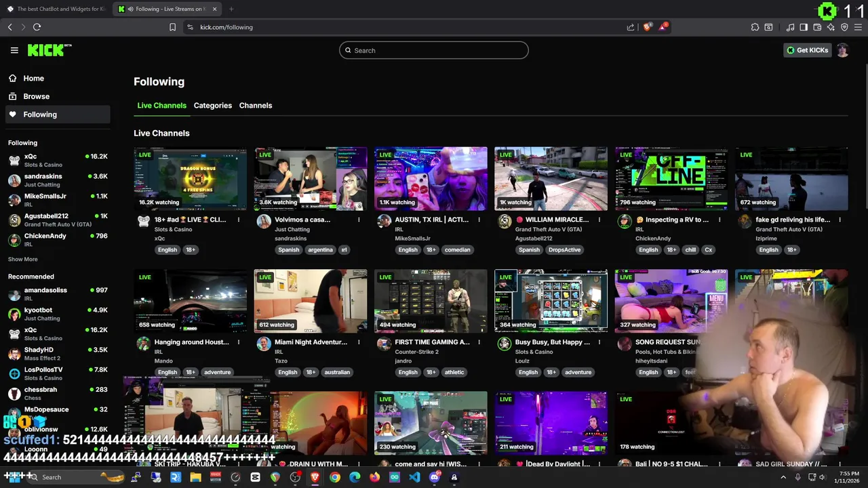Screen dimensions: 868x488
Task: Open LosPollosTV in the Recommended list
Action: 57,373
